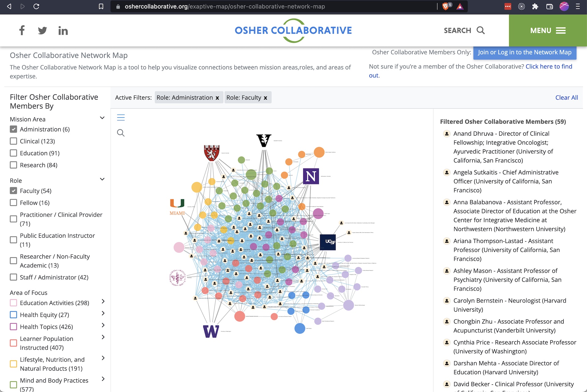
Task: Remove the Role: Faculty filter
Action: pyautogui.click(x=265, y=98)
